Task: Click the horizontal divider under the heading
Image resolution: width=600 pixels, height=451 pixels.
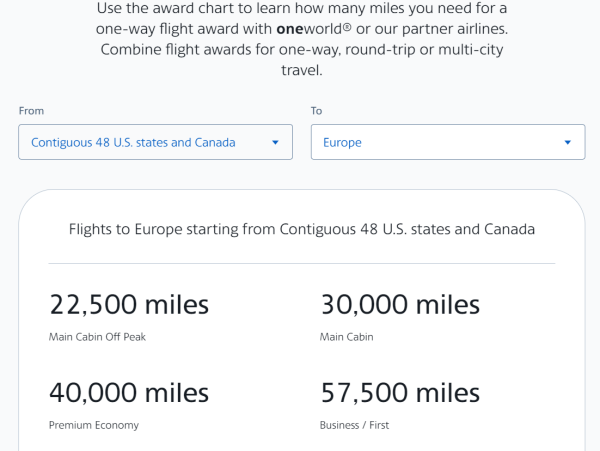Action: tap(301, 264)
